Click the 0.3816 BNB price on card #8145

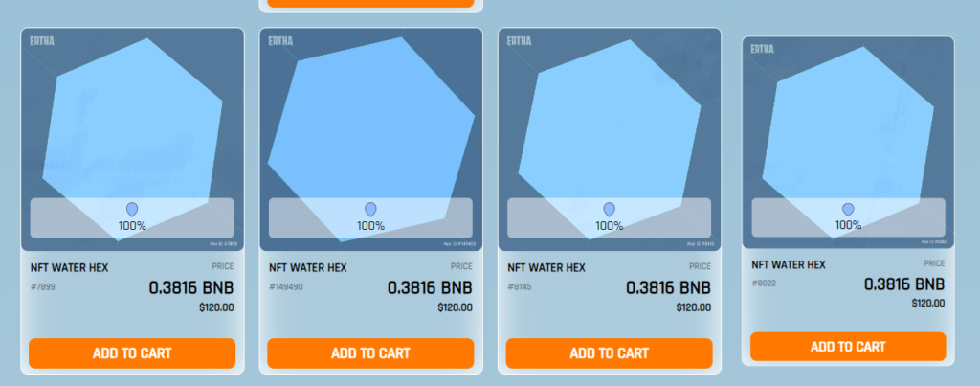coord(668,287)
